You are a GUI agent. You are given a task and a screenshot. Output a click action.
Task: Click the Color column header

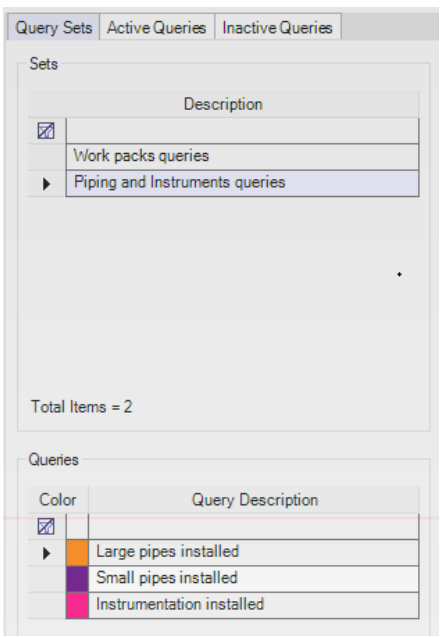pos(58,500)
